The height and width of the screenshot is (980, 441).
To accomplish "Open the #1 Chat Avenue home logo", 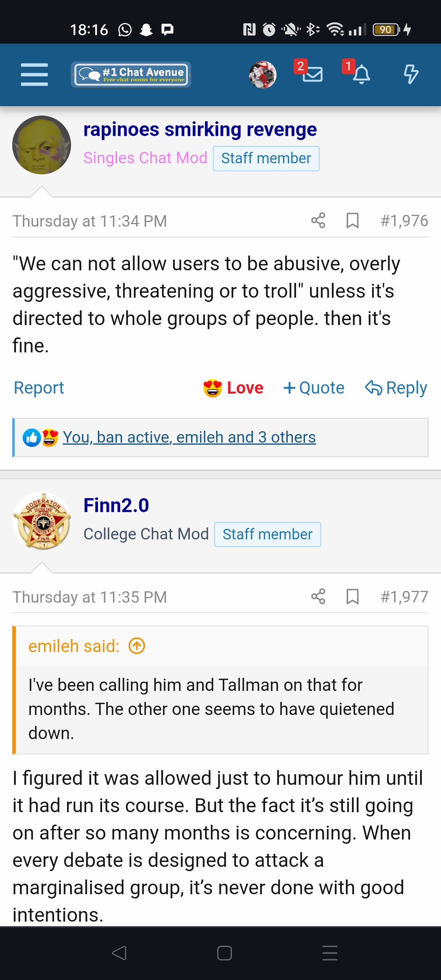I will 131,75.
